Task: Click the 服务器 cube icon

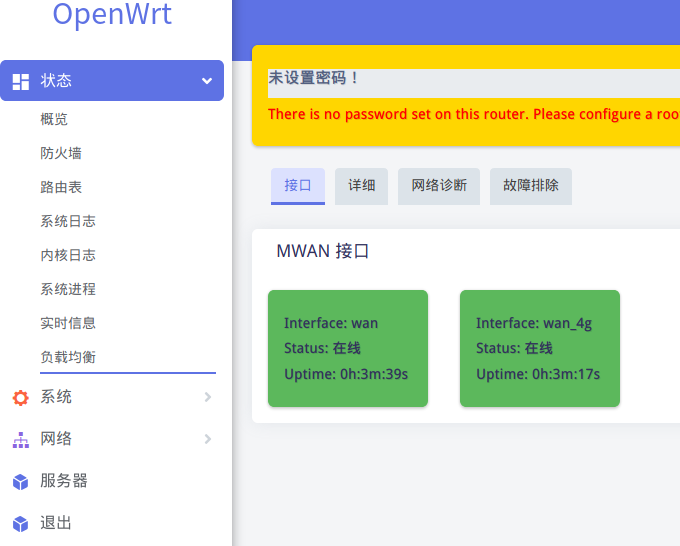Action: coord(20,481)
